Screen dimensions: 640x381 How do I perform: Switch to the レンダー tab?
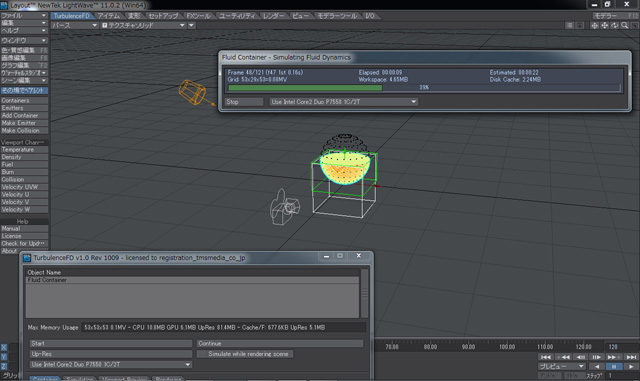(273, 16)
